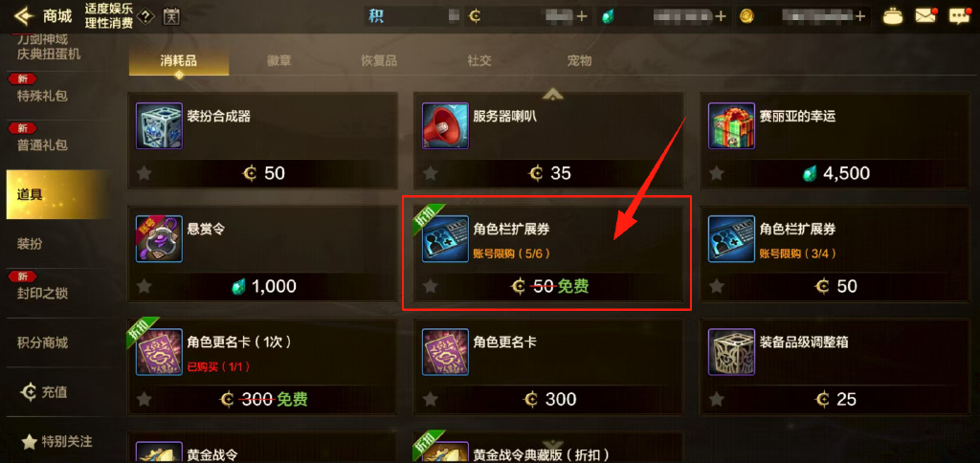This screenshot has width=980, height=463.
Task: Click the wallet purse icon
Action: pyautogui.click(x=892, y=16)
